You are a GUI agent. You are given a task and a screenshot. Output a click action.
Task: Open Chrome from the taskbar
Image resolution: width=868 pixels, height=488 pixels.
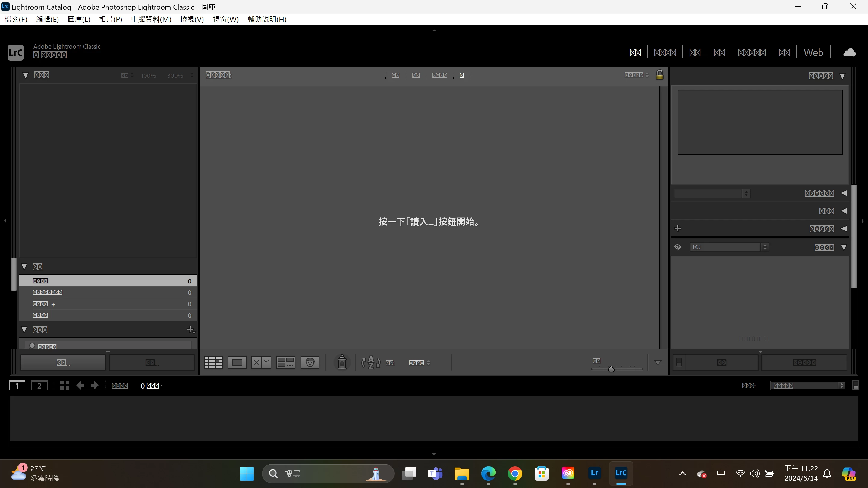(515, 474)
